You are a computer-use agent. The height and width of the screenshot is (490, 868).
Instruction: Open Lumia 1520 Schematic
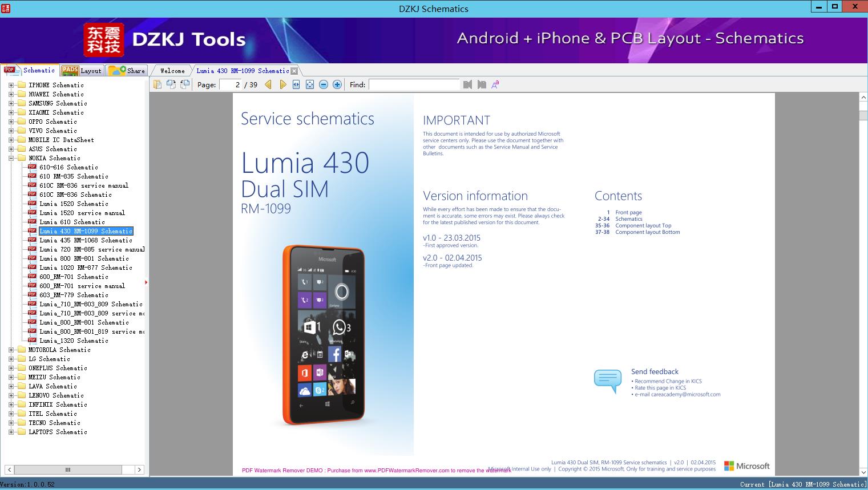click(x=74, y=204)
